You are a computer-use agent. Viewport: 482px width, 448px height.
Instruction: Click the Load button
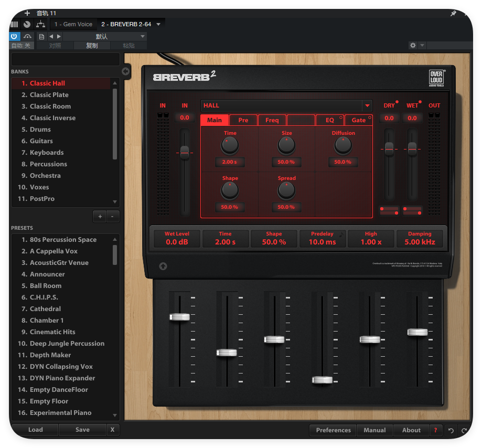coord(35,430)
